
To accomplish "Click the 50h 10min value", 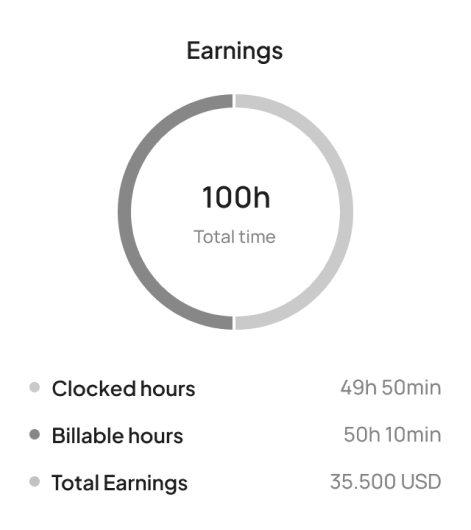I will (x=393, y=434).
